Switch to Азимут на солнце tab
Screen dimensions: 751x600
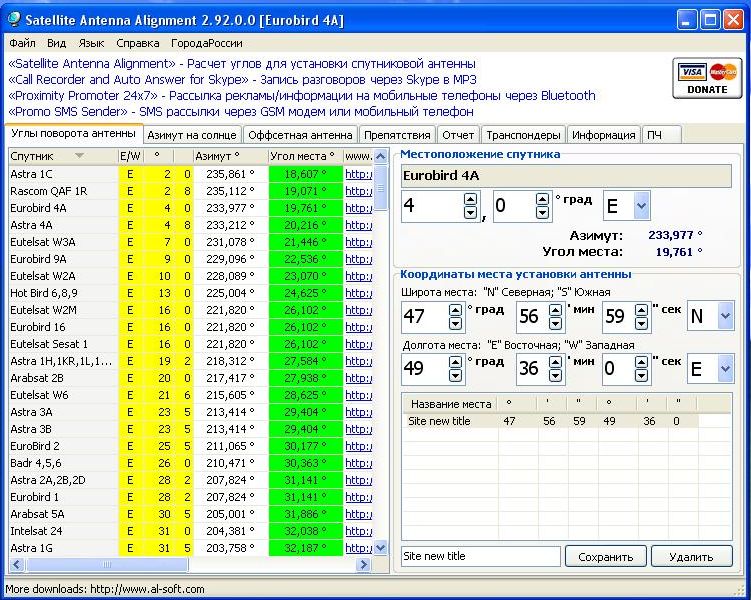click(192, 135)
